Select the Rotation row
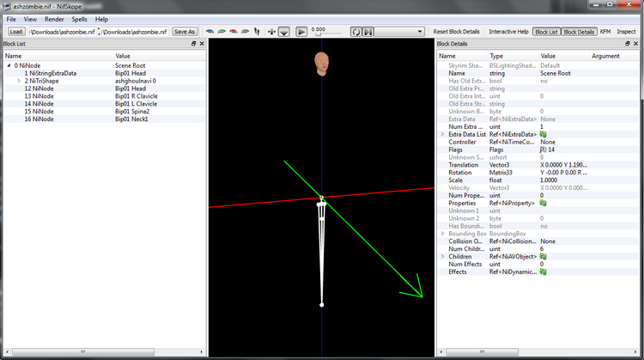644x360 pixels. (x=538, y=173)
